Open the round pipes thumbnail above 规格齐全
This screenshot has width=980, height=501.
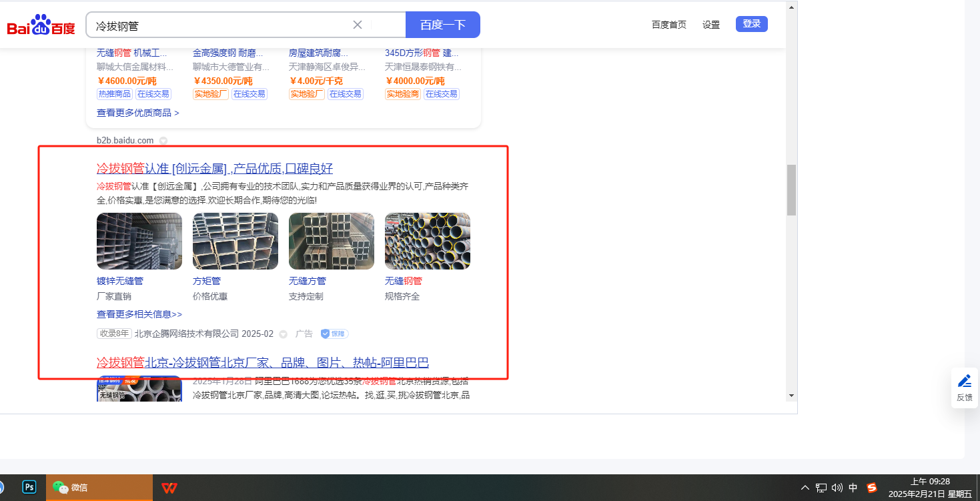pos(428,241)
